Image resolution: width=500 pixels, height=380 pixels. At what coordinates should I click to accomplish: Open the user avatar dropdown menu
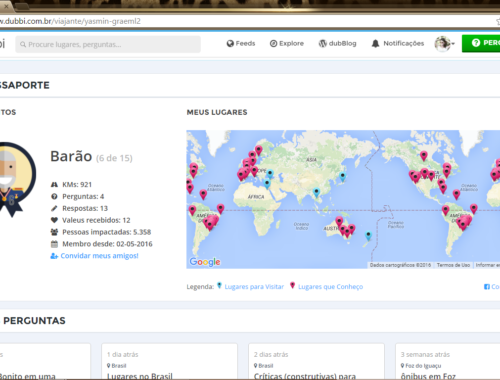click(445, 44)
